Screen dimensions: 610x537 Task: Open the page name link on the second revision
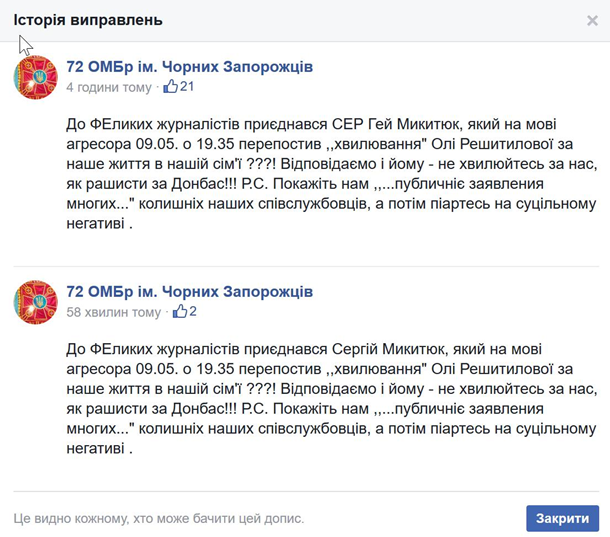pos(189,292)
